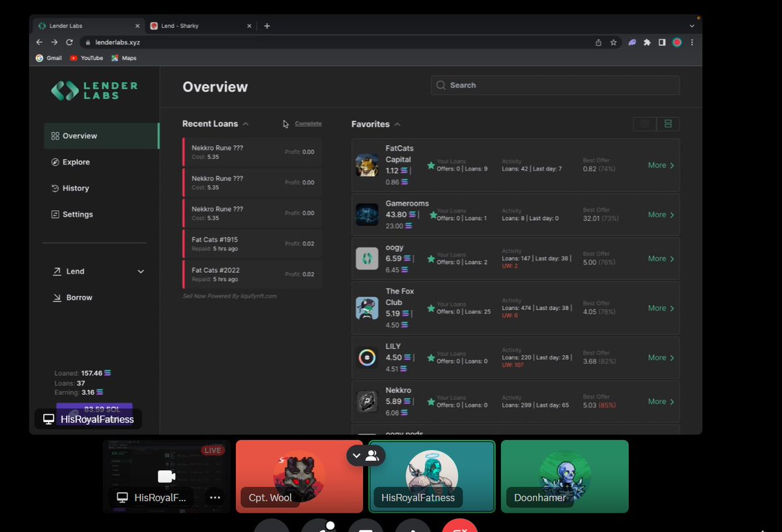
Task: Select Cpt. Wool participant tile
Action: [x=299, y=477]
